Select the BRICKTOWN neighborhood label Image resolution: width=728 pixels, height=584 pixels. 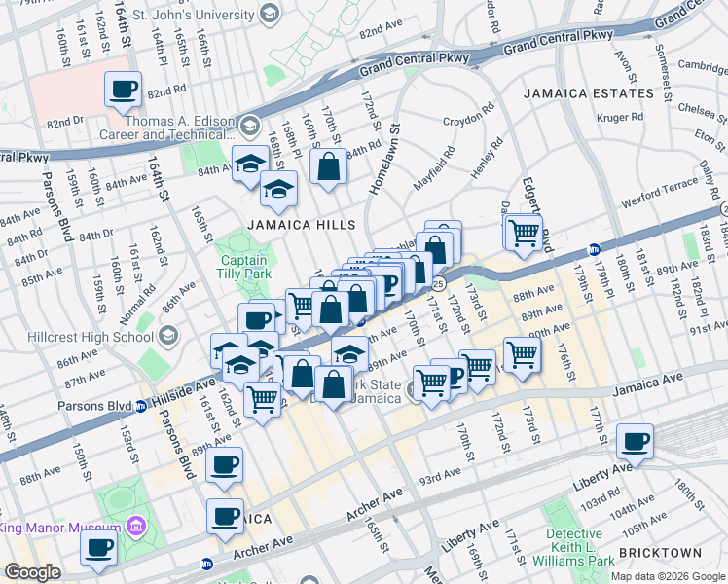(x=660, y=553)
